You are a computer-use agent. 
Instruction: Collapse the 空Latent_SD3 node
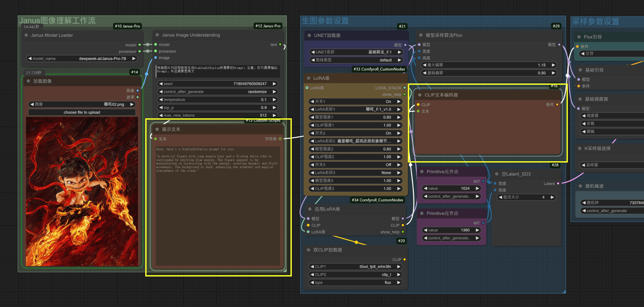point(497,174)
